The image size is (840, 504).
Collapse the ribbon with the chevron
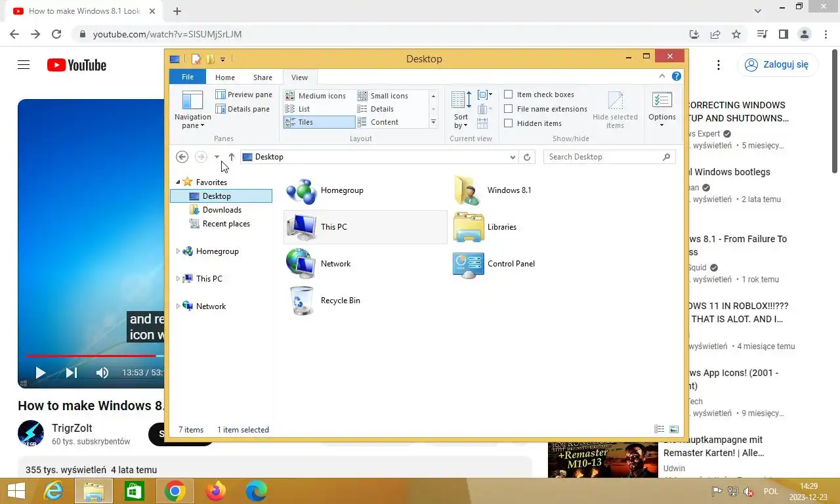[662, 76]
